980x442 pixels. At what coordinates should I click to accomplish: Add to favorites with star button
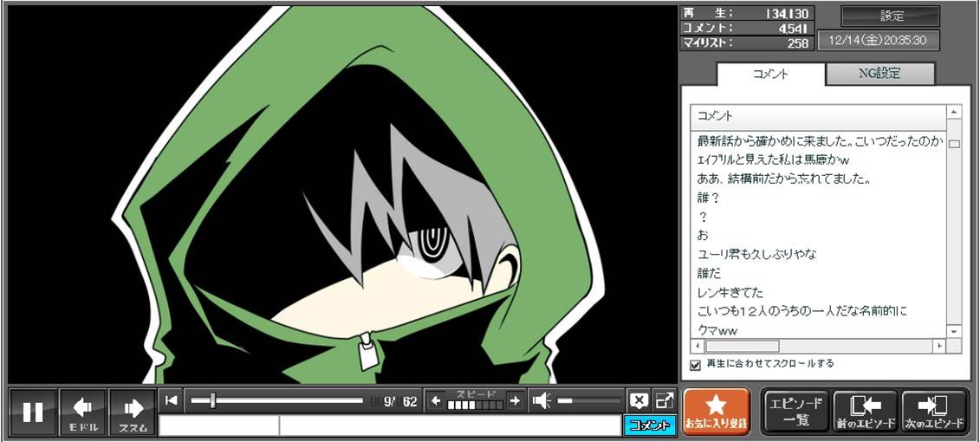(x=716, y=411)
